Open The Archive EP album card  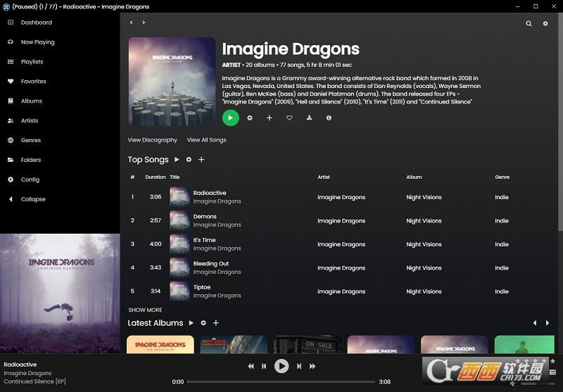point(160,345)
